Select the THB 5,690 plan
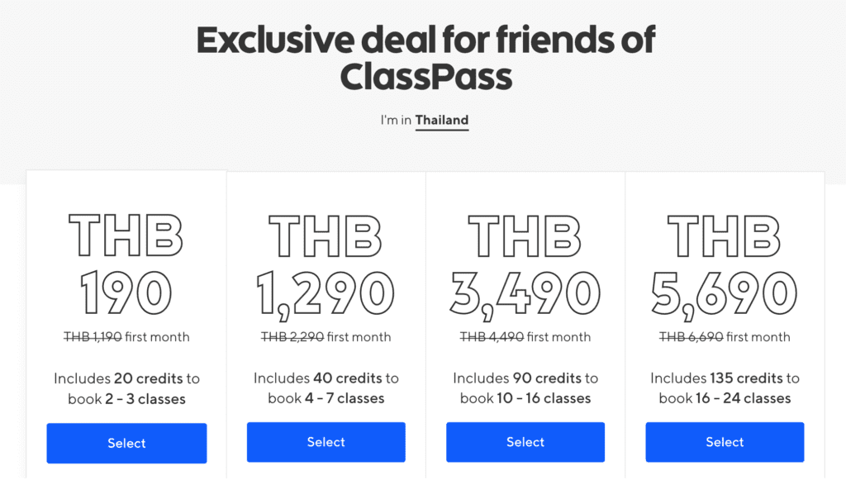Image resolution: width=846 pixels, height=504 pixels. (x=725, y=442)
